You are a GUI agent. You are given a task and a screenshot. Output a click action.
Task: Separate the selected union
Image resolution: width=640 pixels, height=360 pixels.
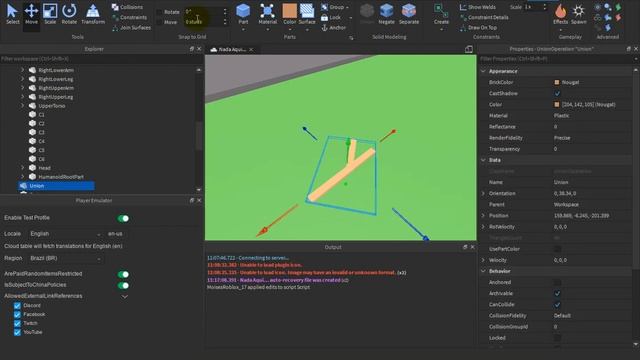point(409,14)
